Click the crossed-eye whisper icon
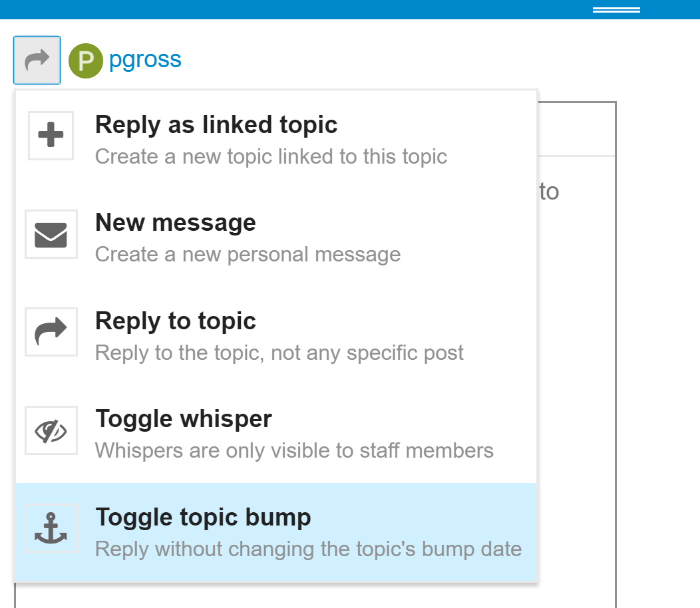Viewport: 700px width, 608px height. (x=51, y=430)
